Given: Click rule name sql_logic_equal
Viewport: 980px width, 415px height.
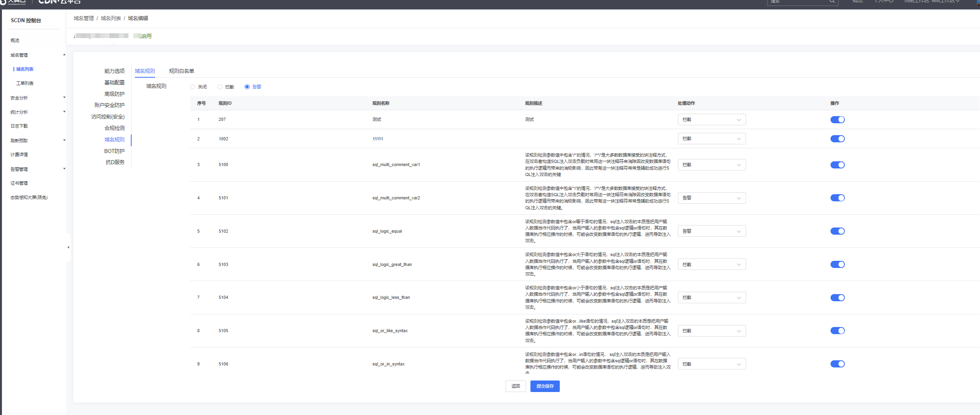Looking at the screenshot, I should click(x=387, y=231).
